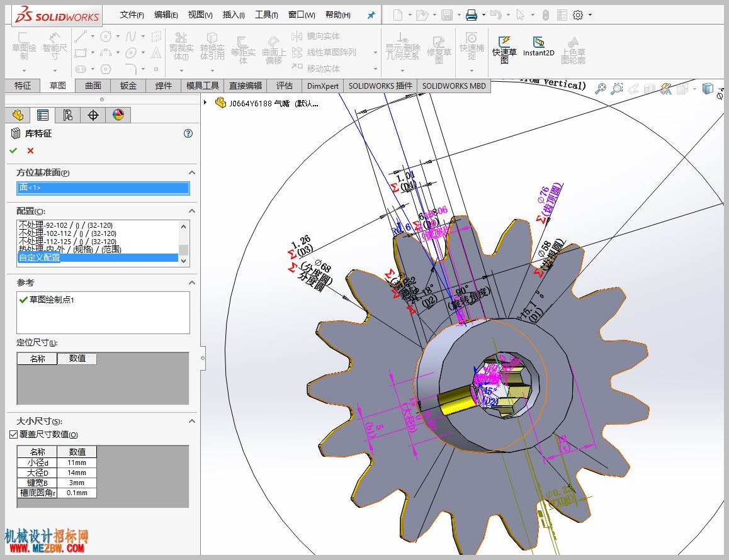Click the Print icon
Viewport: 729px width, 560px height.
coord(472,15)
